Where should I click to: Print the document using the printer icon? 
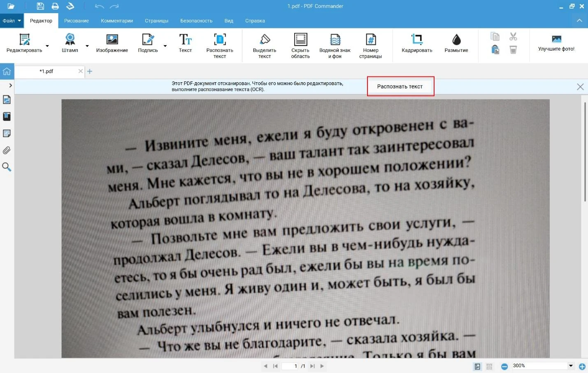pos(55,6)
